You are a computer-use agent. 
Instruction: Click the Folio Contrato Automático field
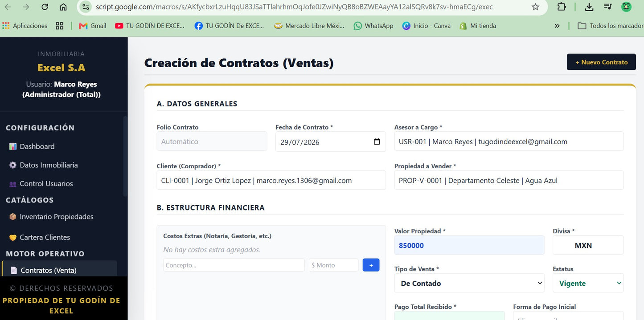pyautogui.click(x=212, y=142)
